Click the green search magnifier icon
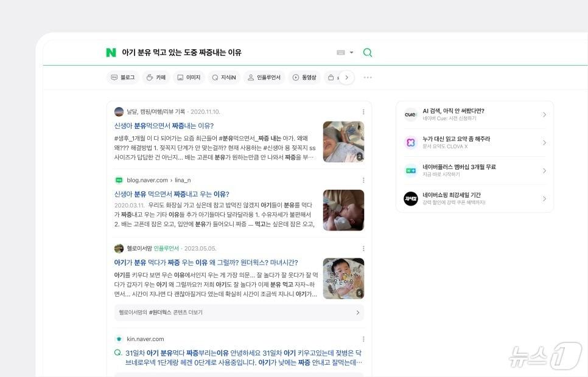588x377 pixels. point(368,53)
